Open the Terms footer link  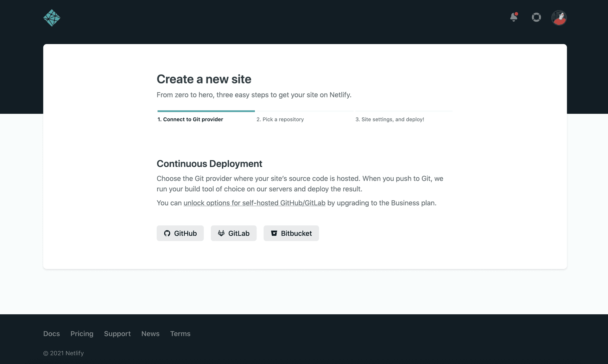[x=180, y=334]
